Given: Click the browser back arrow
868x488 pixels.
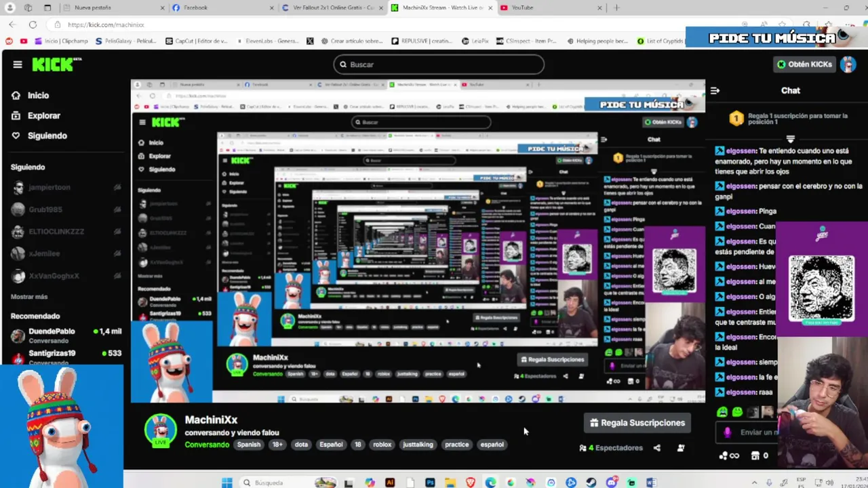Looking at the screenshot, I should pyautogui.click(x=12, y=24).
